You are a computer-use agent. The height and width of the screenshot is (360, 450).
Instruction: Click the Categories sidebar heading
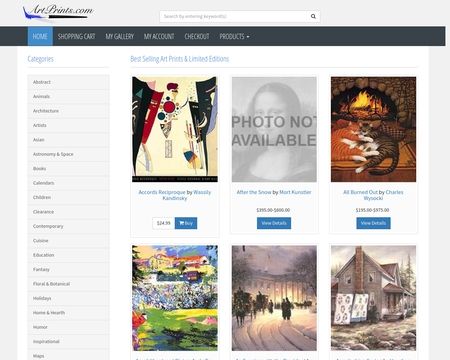[x=40, y=59]
